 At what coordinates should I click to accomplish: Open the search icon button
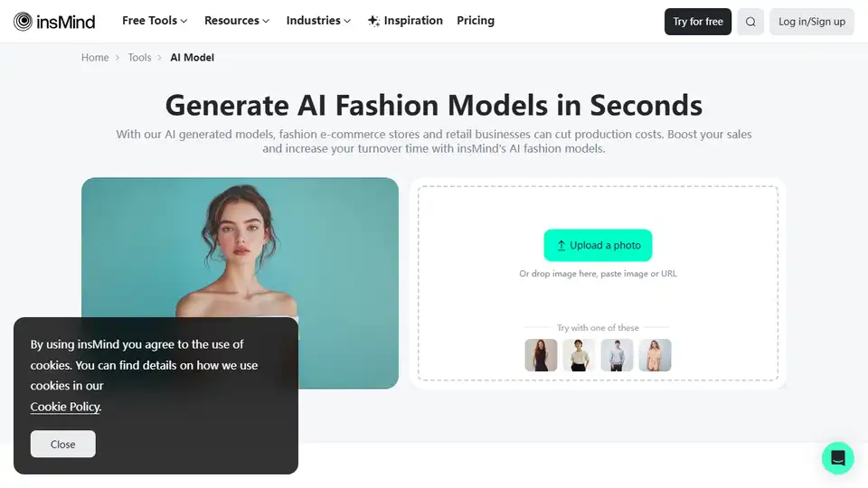750,22
